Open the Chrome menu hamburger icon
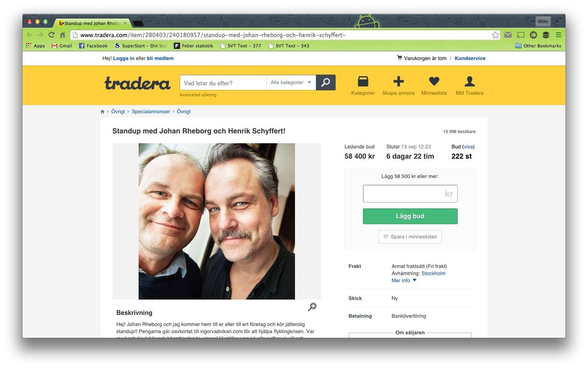588x369 pixels. click(x=558, y=35)
